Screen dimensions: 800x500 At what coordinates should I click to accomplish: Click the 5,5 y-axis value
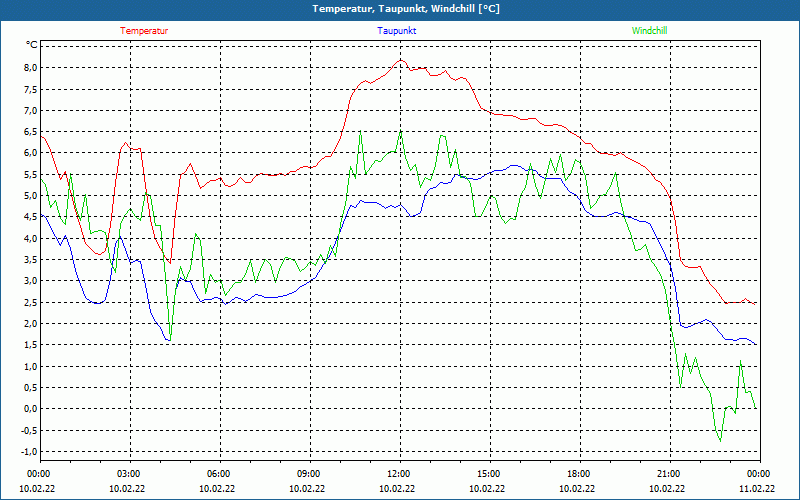[x=31, y=174]
